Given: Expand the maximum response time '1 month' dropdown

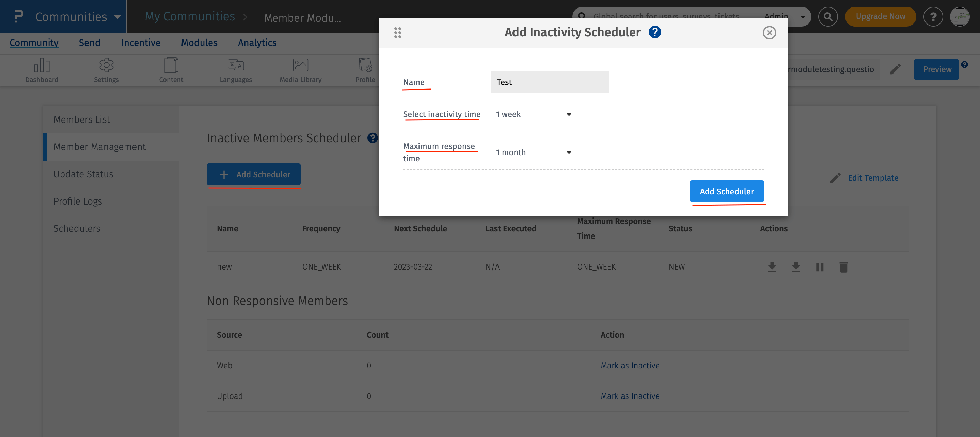Looking at the screenshot, I should click(533, 152).
